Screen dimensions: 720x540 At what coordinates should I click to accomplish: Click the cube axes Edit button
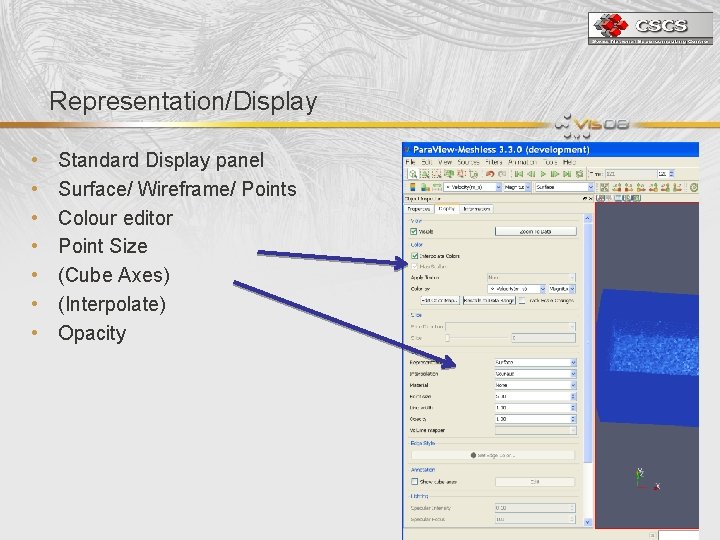(x=535, y=482)
